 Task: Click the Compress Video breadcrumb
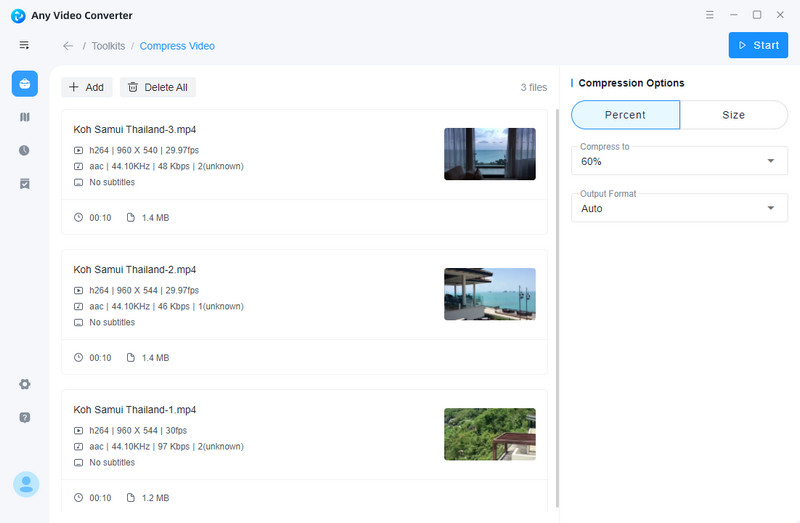(177, 46)
